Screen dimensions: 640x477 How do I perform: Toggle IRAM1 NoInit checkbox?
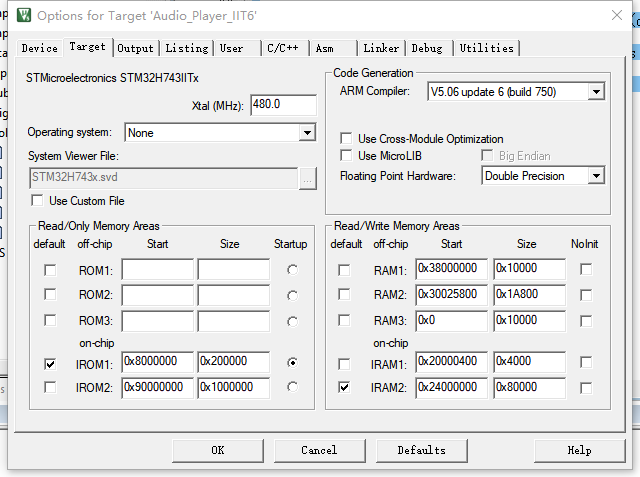[x=586, y=362]
